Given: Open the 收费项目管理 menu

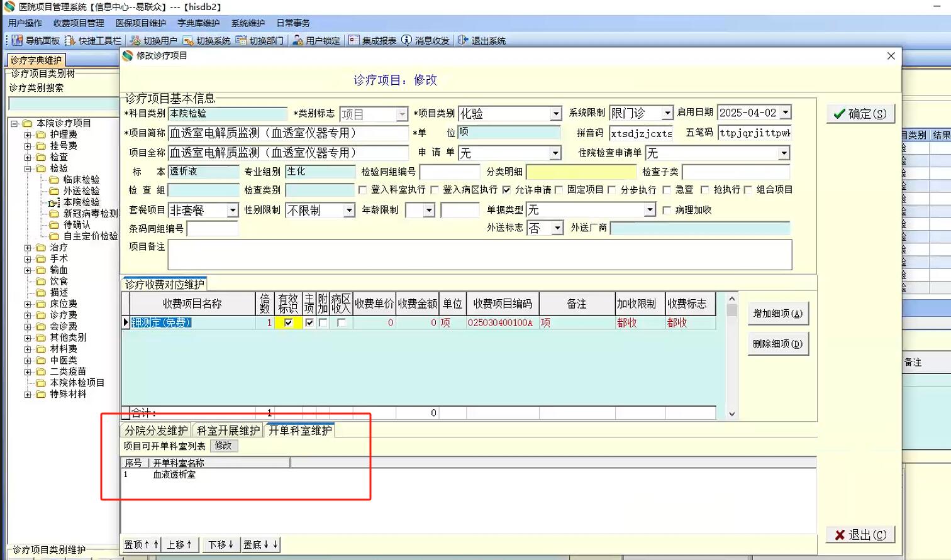Looking at the screenshot, I should (x=79, y=23).
